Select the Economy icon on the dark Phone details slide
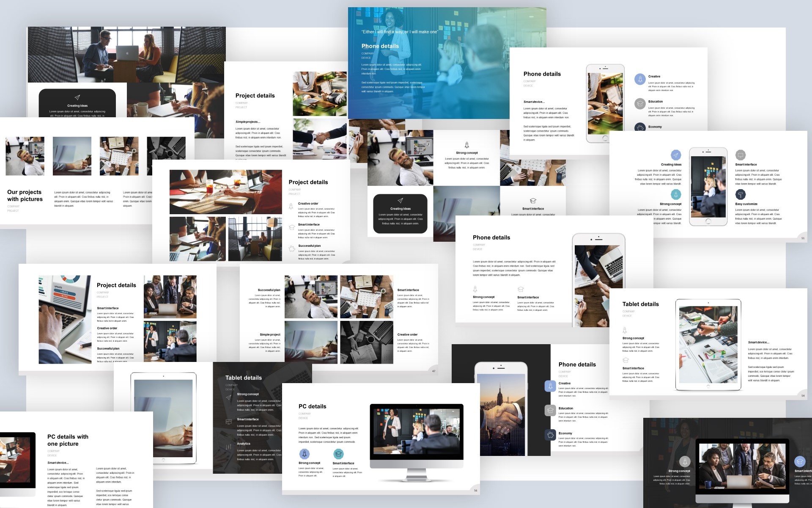 550,435
